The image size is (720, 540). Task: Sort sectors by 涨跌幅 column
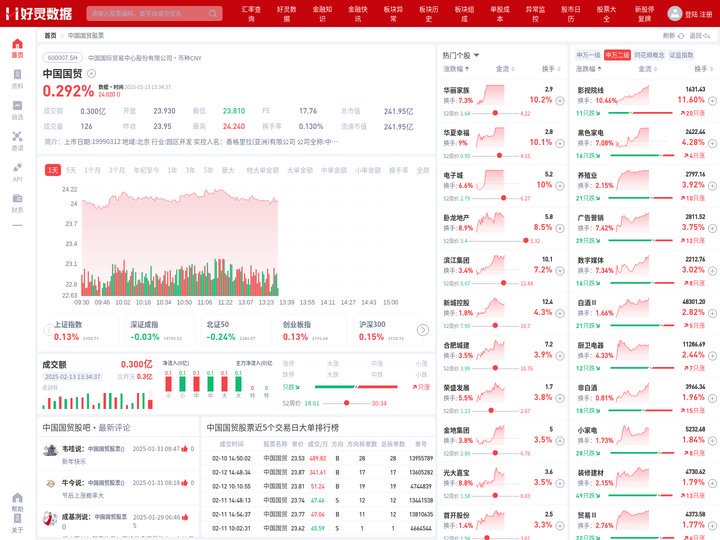point(589,69)
